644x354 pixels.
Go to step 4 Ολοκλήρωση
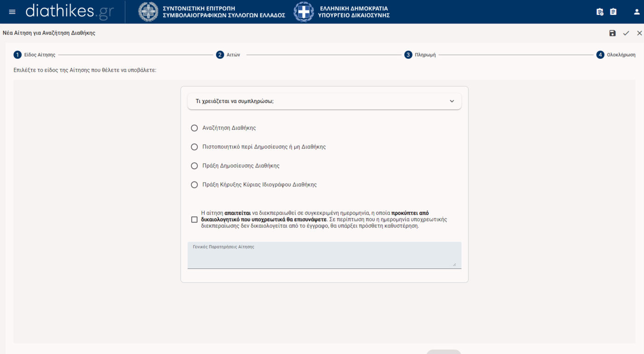click(616, 55)
